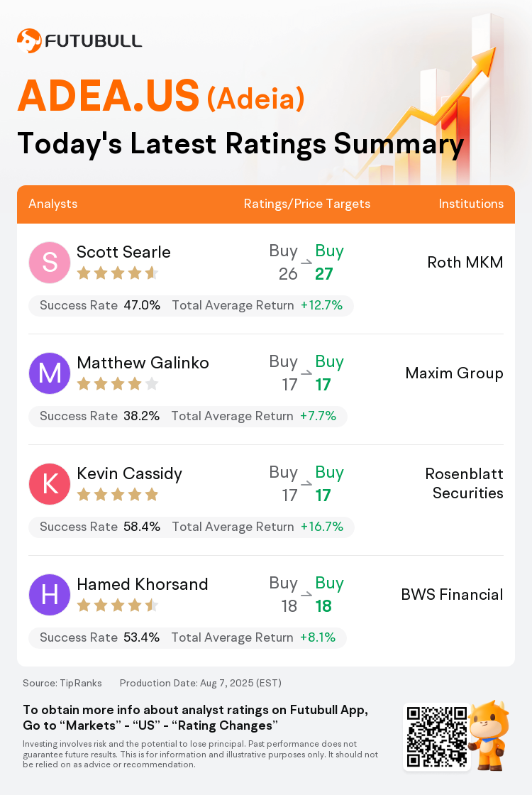The image size is (532, 795).
Task: Click the QR code image
Action: [437, 737]
